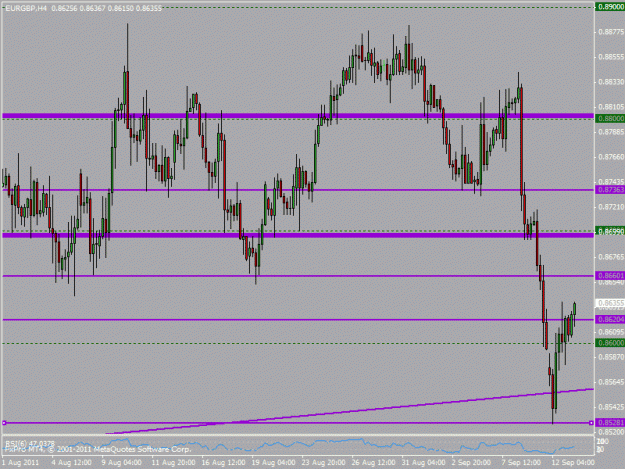The width and height of the screenshot is (625, 469).
Task: Click the 0.85425 price scale value
Action: click(611, 407)
